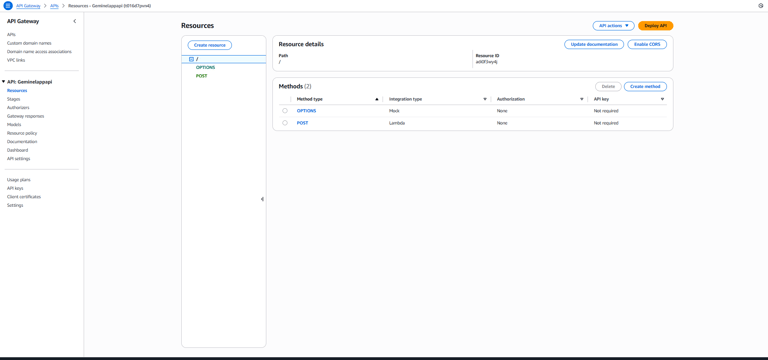Open Domain name access associations

(x=39, y=51)
